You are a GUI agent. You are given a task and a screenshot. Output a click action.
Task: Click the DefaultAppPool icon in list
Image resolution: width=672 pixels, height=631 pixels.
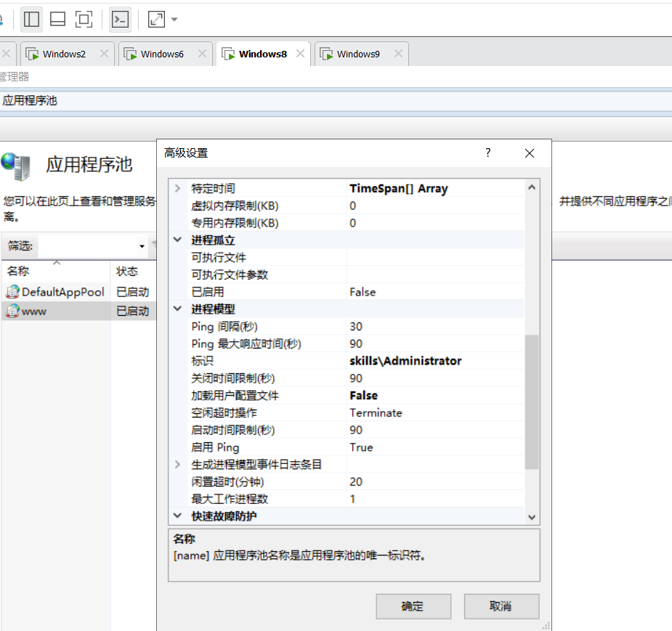[x=12, y=292]
